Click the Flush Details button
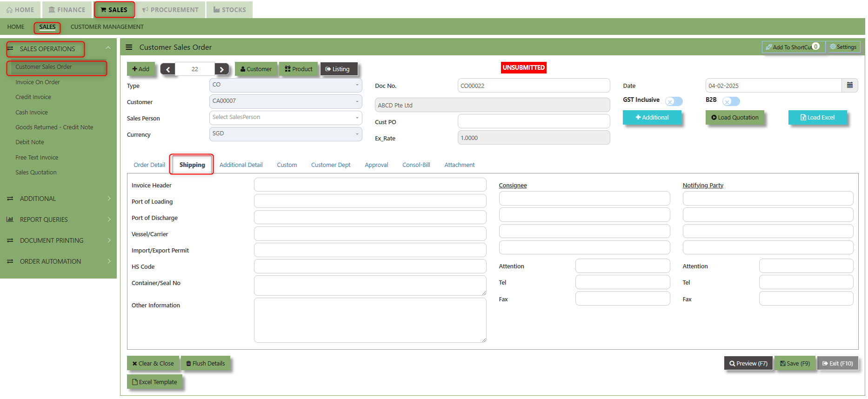This screenshot has width=868, height=399. click(205, 364)
